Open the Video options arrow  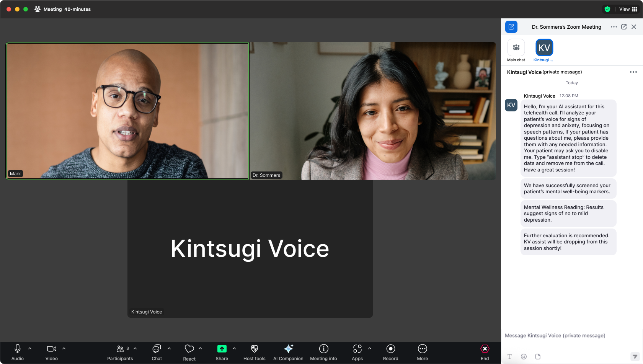[x=64, y=349]
